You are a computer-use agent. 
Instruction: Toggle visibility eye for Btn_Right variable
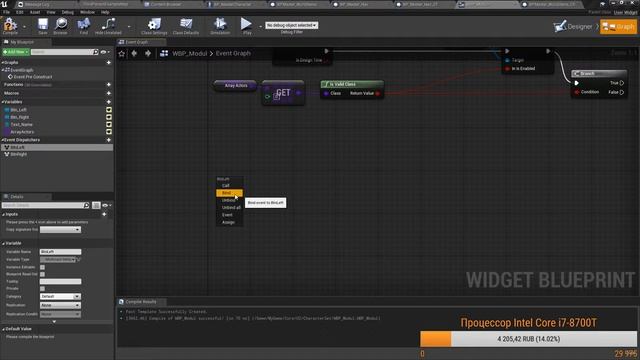tap(109, 117)
